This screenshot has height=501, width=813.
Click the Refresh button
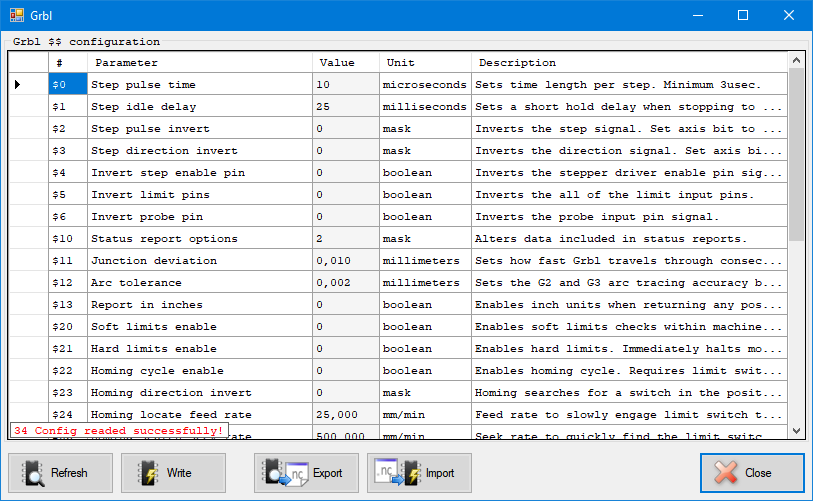click(60, 473)
